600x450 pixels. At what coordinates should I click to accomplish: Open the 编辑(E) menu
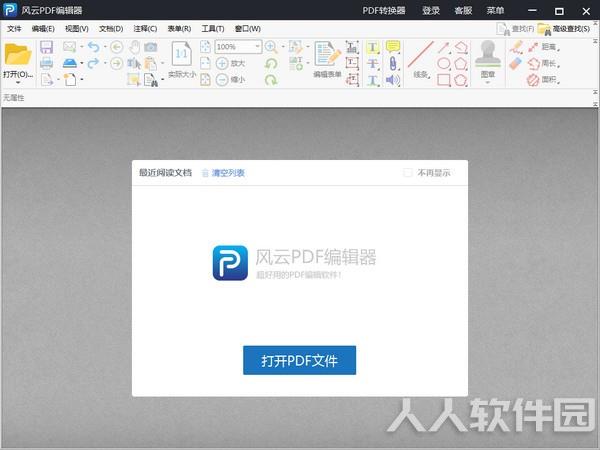43,29
